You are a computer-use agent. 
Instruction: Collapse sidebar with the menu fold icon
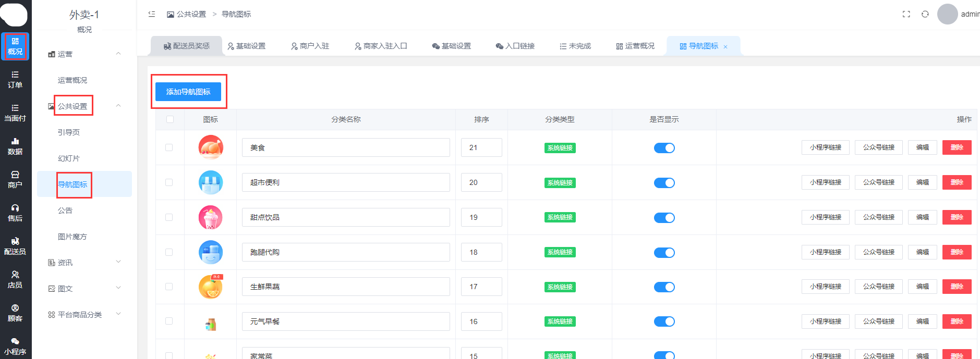(x=152, y=14)
